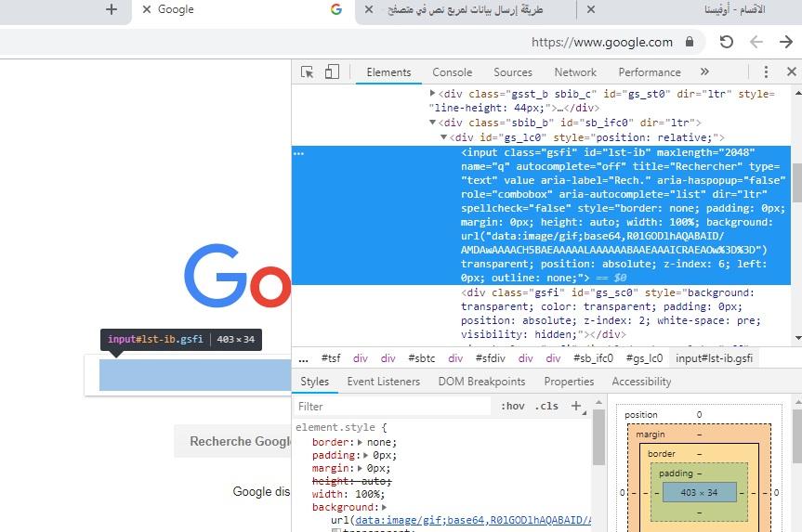Close the DevTools panel
This screenshot has height=532, width=802.
coord(791,71)
